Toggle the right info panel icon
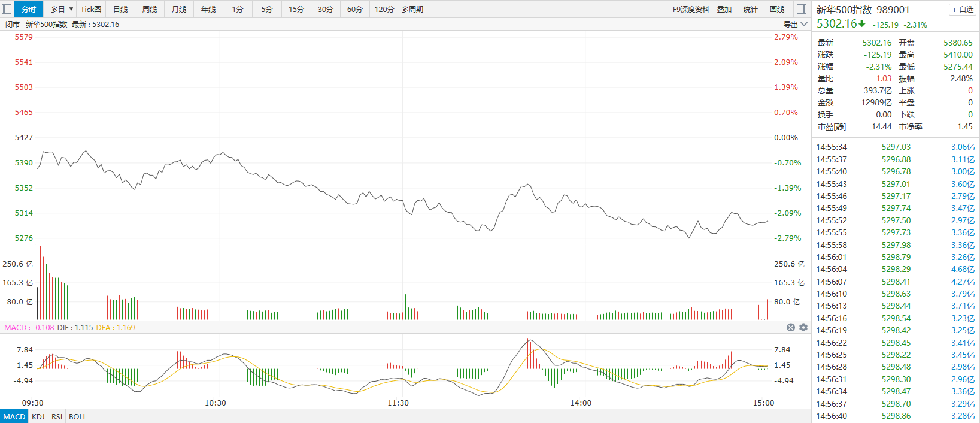 coord(802,9)
